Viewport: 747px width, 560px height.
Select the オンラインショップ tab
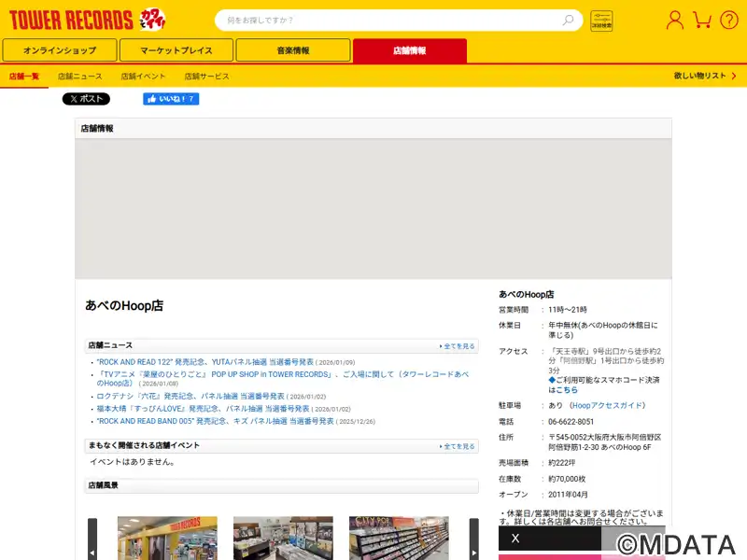point(60,50)
